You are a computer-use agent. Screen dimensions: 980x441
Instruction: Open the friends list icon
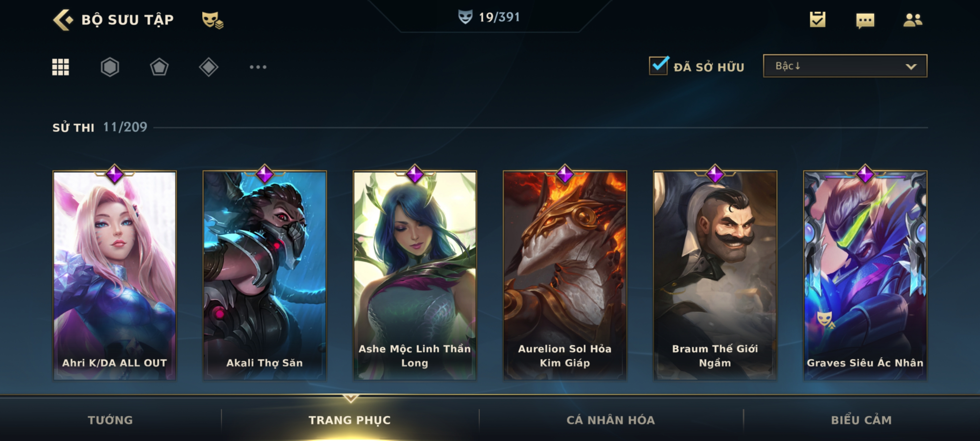[913, 20]
